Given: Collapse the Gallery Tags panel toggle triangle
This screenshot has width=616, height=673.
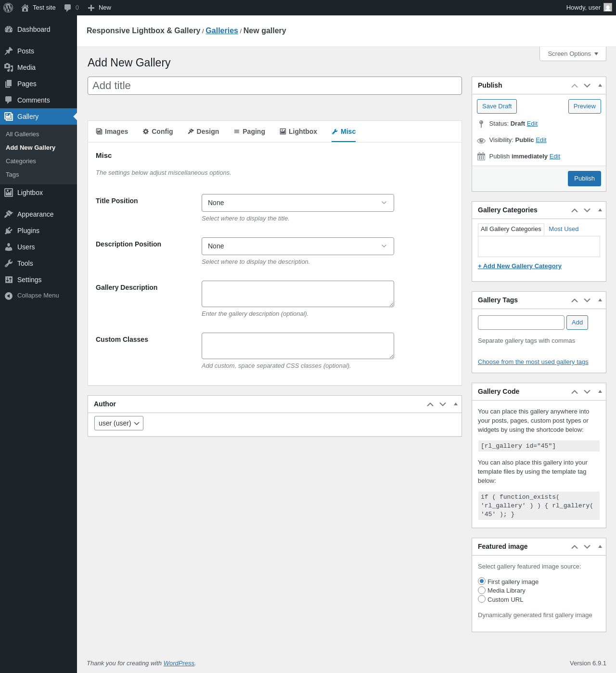Looking at the screenshot, I should [600, 300].
